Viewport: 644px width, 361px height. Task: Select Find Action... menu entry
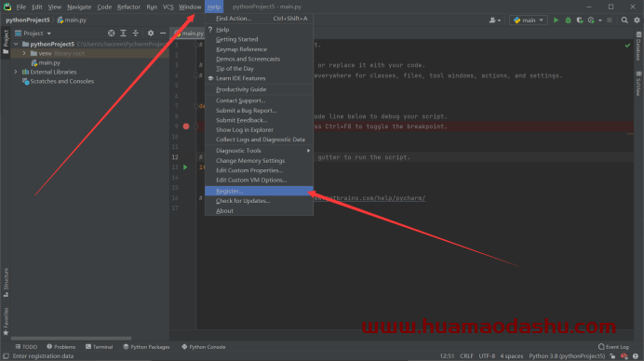pyautogui.click(x=259, y=18)
